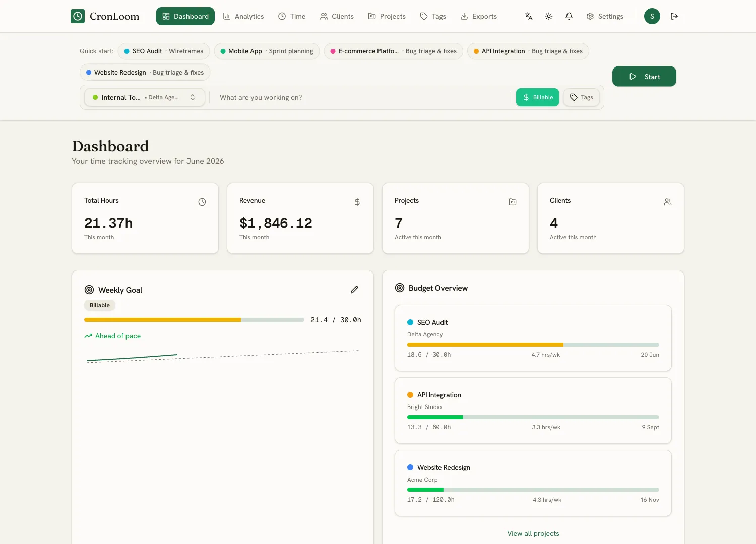Click the 'Ahead of pace' status text
Viewport: 756px width, 544px height.
tap(118, 336)
